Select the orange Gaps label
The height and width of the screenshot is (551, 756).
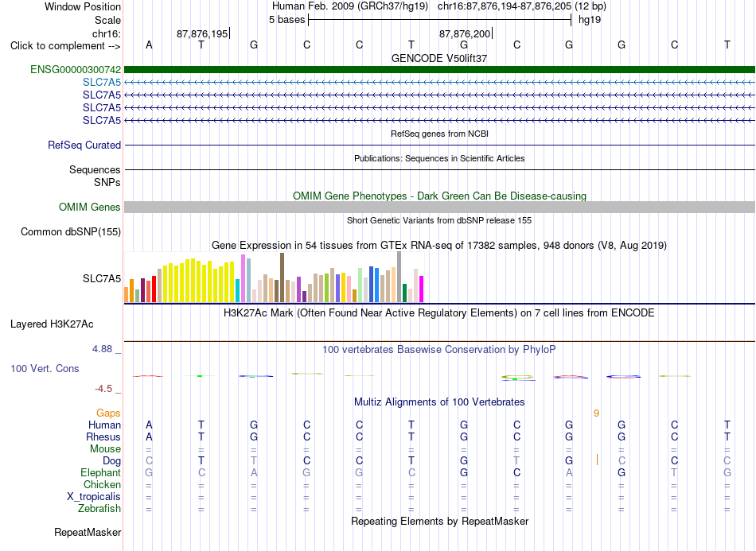(108, 413)
